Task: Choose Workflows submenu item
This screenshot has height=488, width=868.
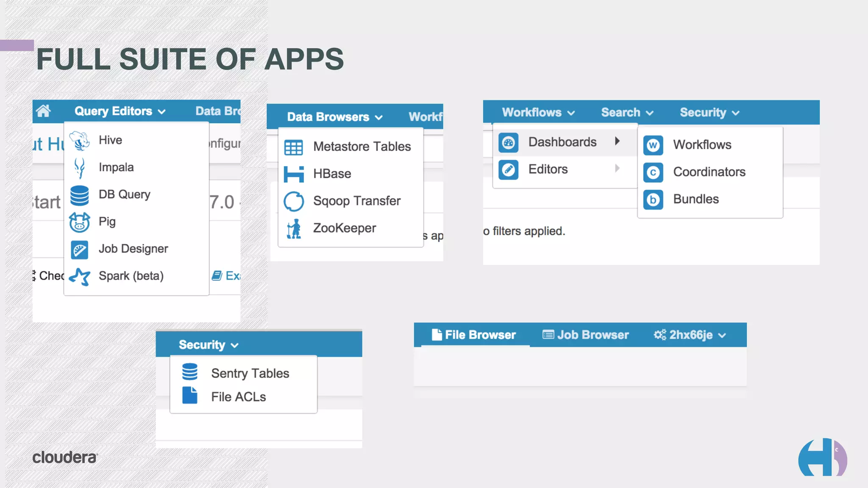Action: click(x=710, y=145)
